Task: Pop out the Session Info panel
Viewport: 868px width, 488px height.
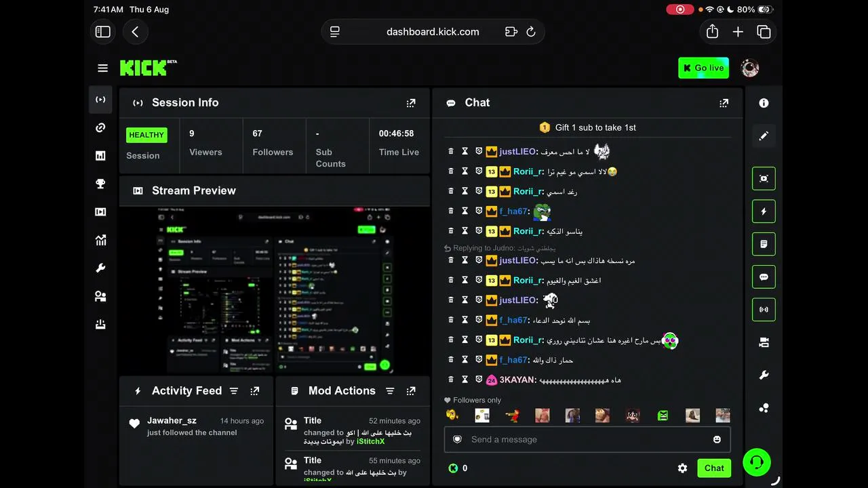Action: (411, 103)
